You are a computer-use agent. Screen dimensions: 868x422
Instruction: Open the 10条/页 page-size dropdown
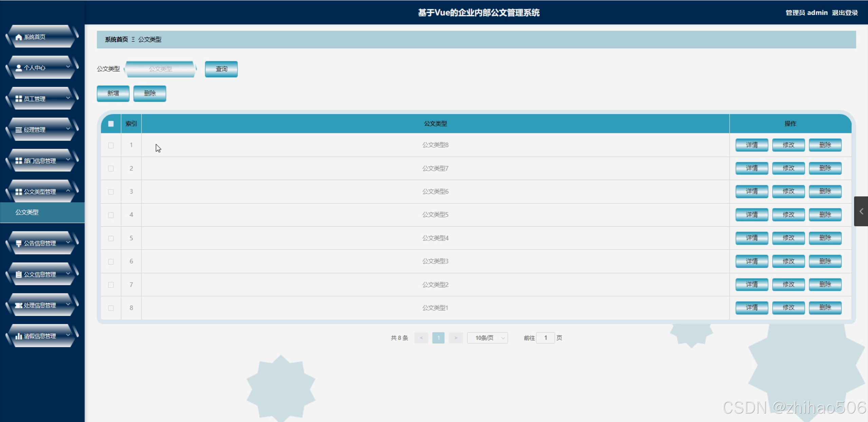(487, 338)
